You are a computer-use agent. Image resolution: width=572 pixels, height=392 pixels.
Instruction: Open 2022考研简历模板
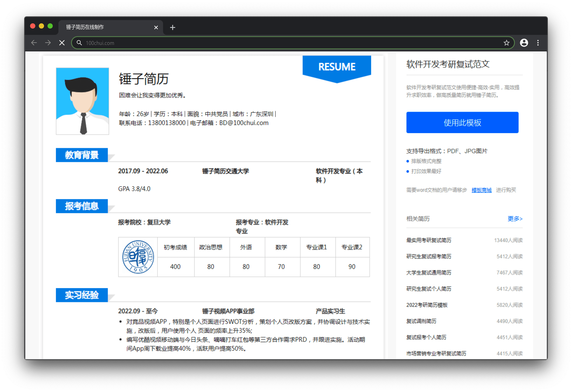[427, 305]
